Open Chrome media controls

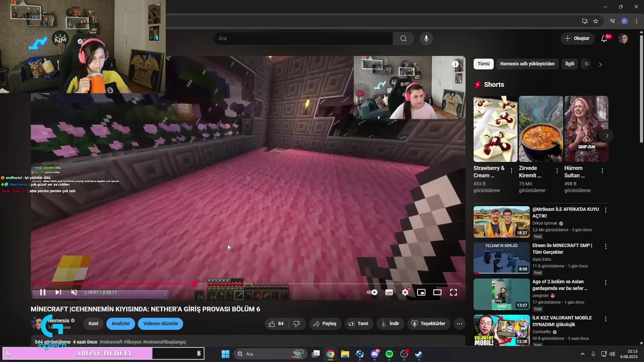612,21
